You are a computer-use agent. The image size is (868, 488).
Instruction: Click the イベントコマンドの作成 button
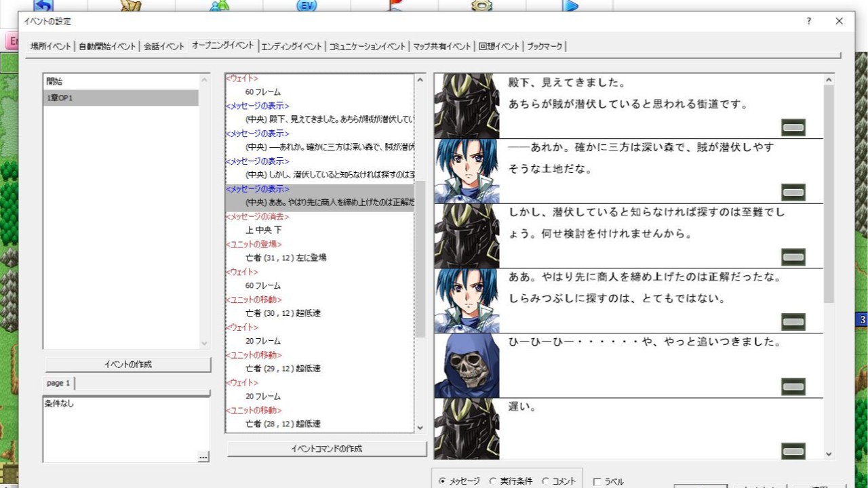[327, 449]
